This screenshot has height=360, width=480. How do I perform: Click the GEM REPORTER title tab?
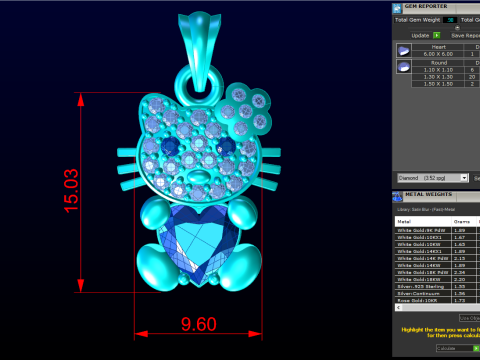pos(426,6)
